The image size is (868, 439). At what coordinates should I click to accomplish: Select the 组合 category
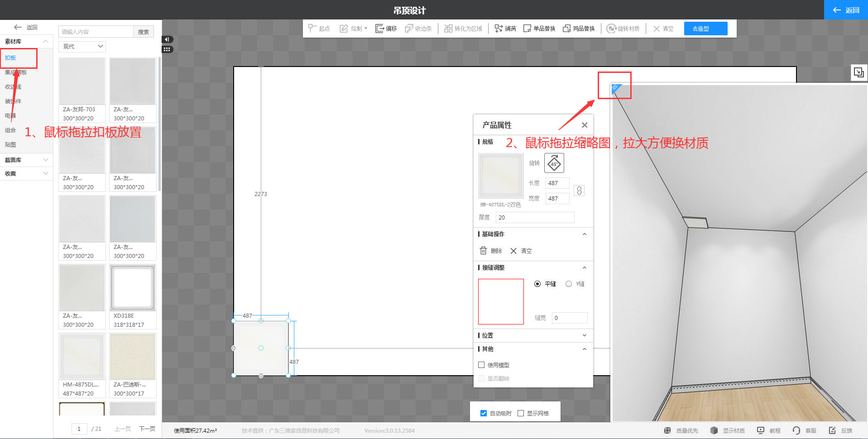point(10,130)
